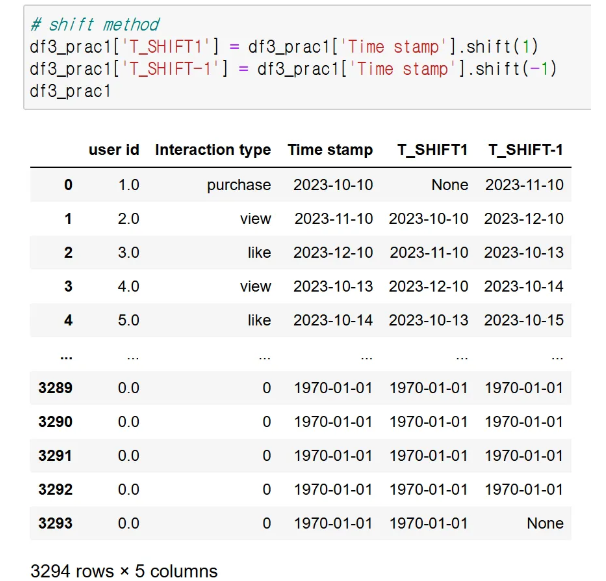The width and height of the screenshot is (606, 581).
Task: Click the None value under T_SHIFT1
Action: pos(450,185)
